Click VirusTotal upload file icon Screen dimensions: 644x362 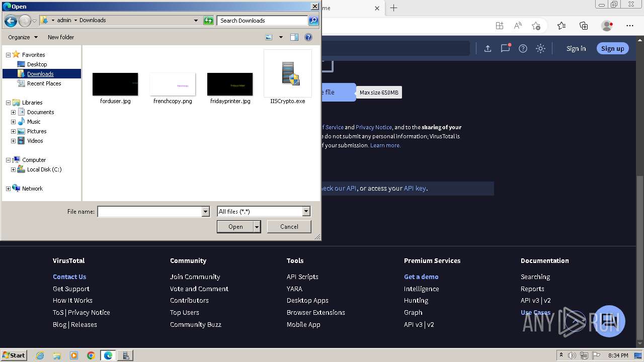pos(488,48)
